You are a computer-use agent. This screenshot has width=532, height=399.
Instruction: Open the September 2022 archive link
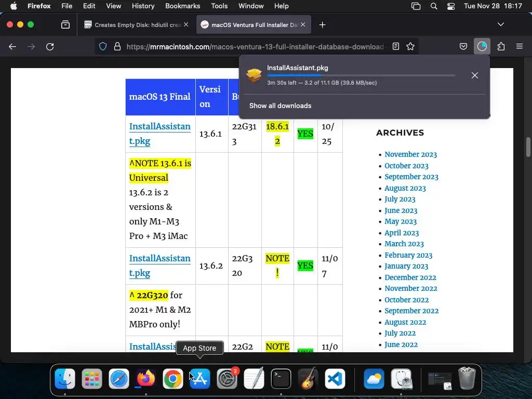click(411, 311)
